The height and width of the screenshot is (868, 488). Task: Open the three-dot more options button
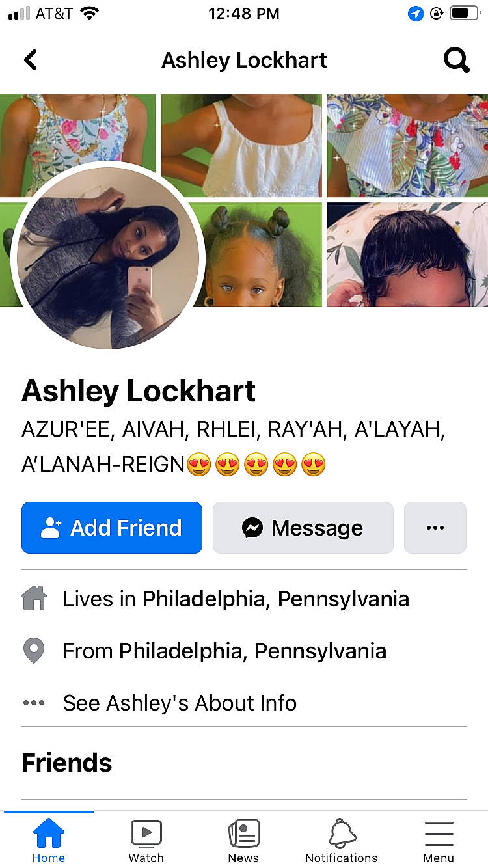click(x=435, y=528)
